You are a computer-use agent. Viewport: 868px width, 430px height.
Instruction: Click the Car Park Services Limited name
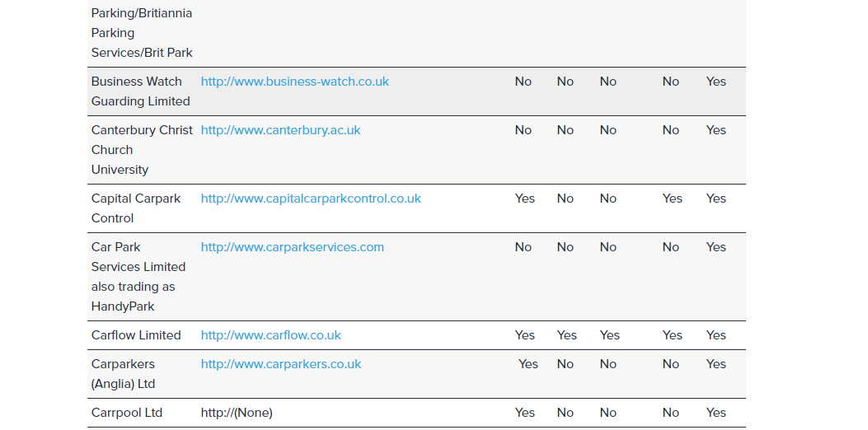click(138, 277)
